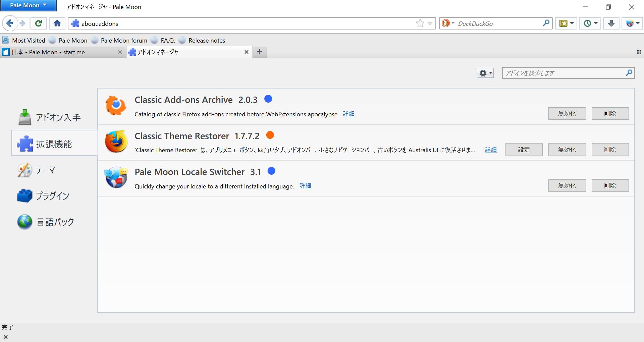
Task: Open the add-on tools gear menu
Action: (x=485, y=73)
